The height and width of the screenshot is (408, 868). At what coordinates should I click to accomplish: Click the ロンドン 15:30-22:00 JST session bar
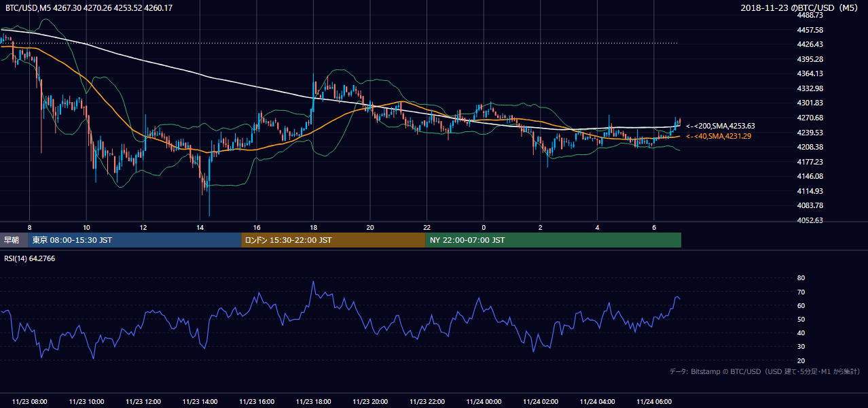(333, 240)
